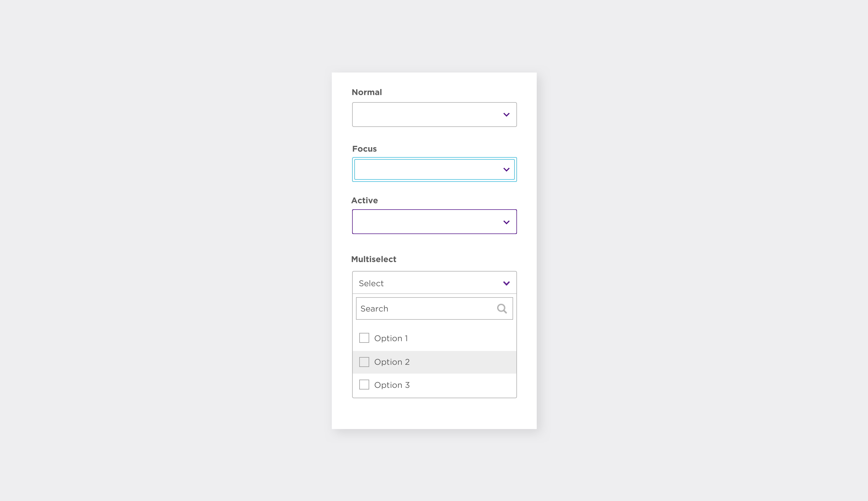Open the Normal select field
Image resolution: width=868 pixels, height=501 pixels.
click(434, 115)
